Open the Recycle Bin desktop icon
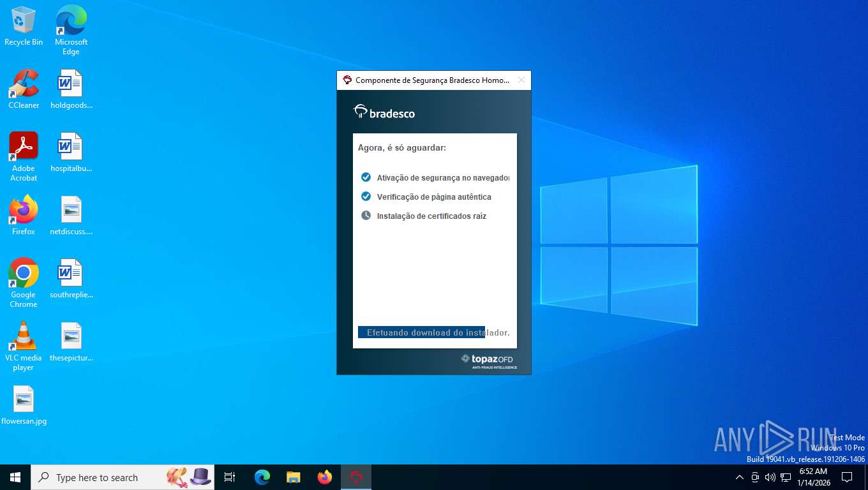This screenshot has width=868, height=490. [24, 26]
